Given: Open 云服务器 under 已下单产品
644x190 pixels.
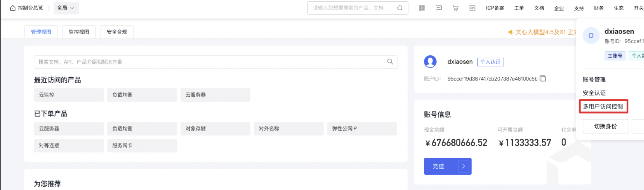Looking at the screenshot, I should 69,129.
